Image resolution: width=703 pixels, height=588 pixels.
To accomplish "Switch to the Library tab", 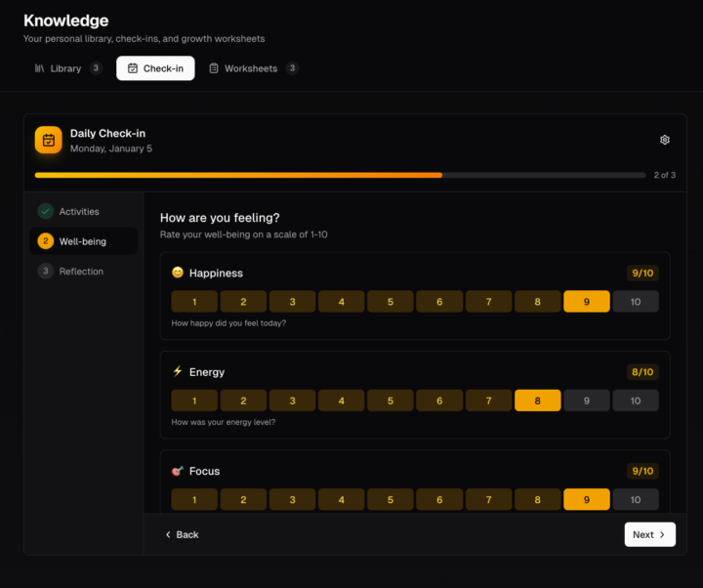I will (66, 68).
